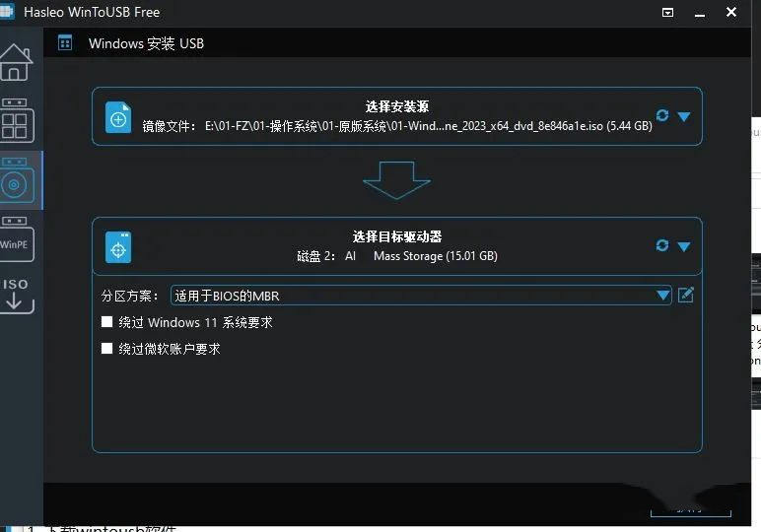Select the Windows installation USB disc icon
This screenshot has width=761, height=532.
coord(17,180)
